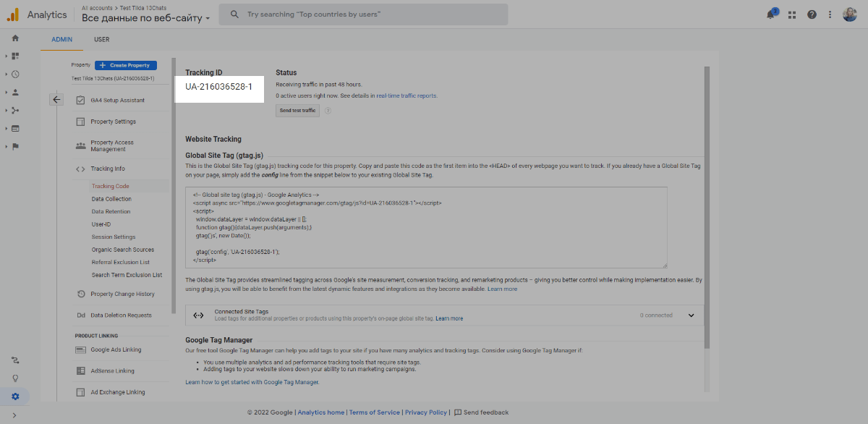Viewport: 868px width, 424px height.
Task: Open the Google apps grid icon
Action: click(792, 14)
